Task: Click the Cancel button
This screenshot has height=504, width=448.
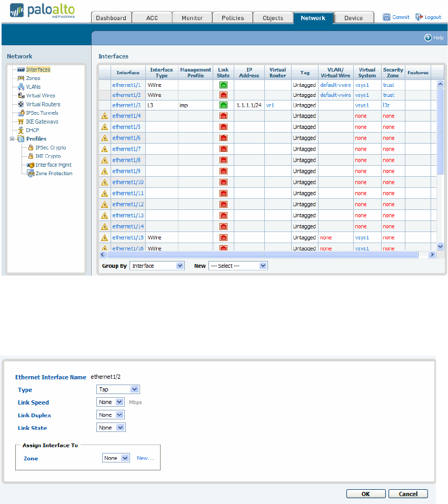Action: [x=408, y=494]
